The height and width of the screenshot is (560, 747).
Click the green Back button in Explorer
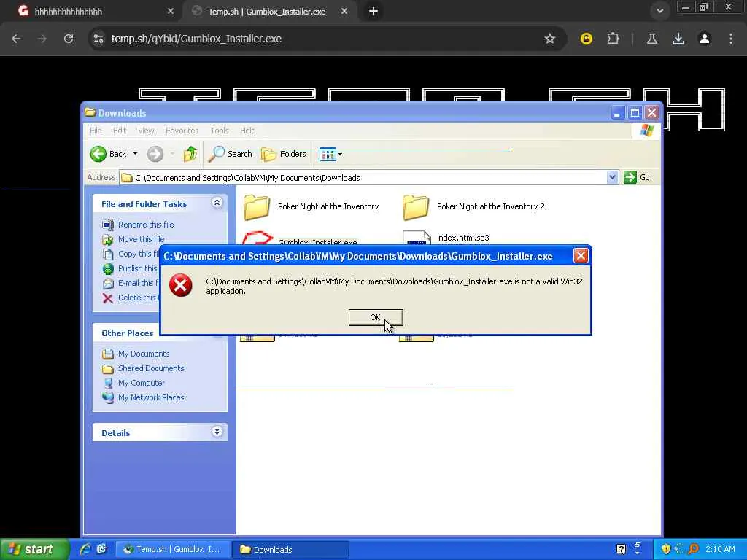[x=109, y=154]
